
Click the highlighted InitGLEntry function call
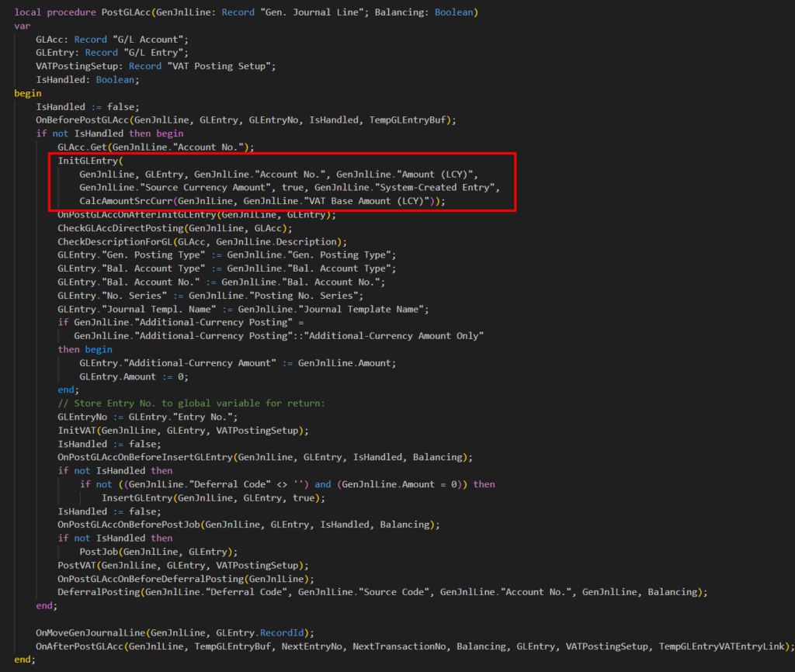click(88, 161)
